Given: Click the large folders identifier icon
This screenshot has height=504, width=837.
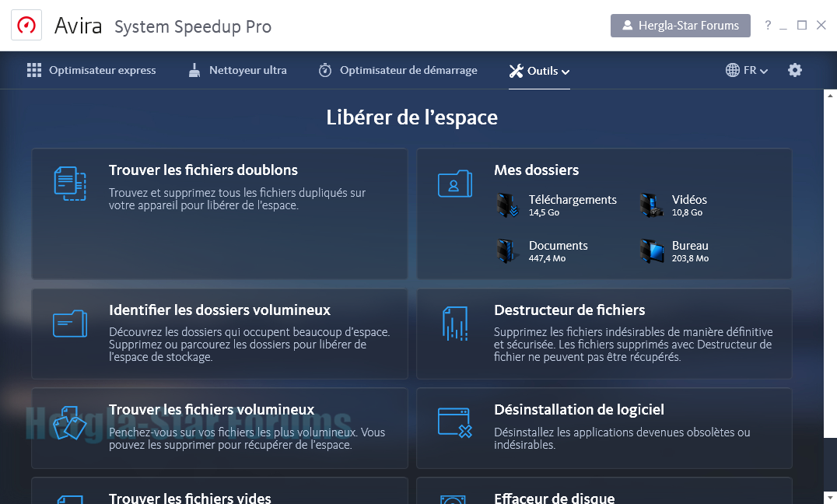Looking at the screenshot, I should pyautogui.click(x=70, y=324).
